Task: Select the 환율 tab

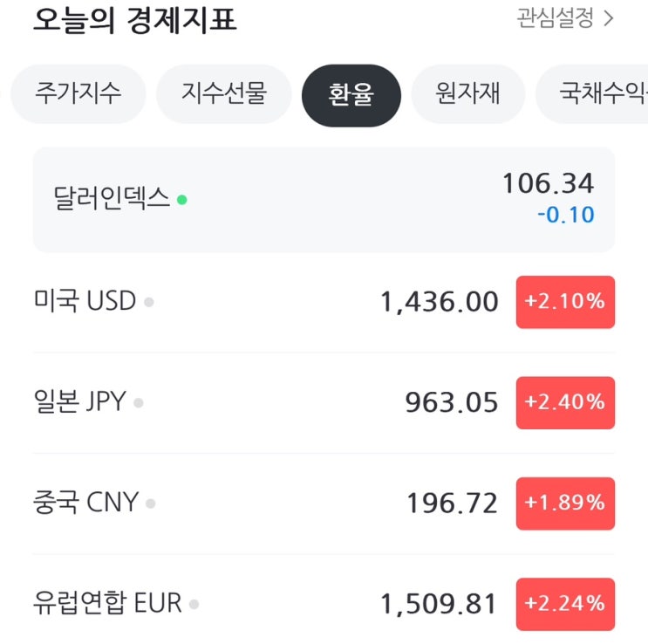Action: [x=351, y=94]
